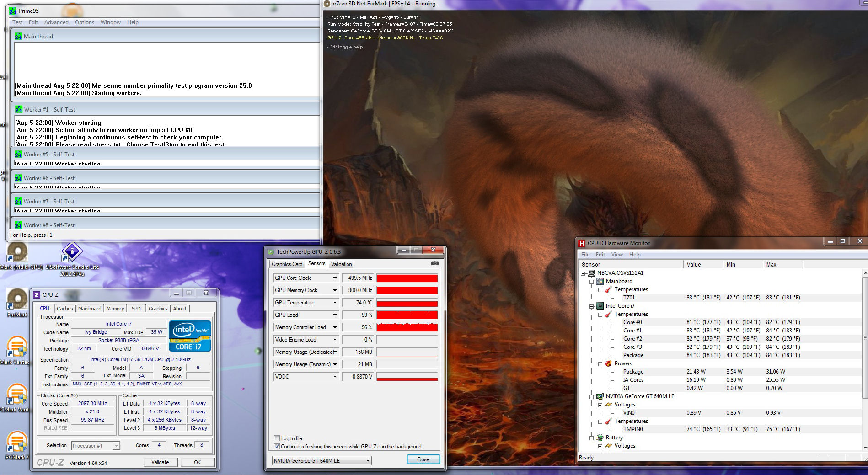This screenshot has width=868, height=475.
Task: Click the Intel Core i7 logo in CPU-Z
Action: pyautogui.click(x=190, y=336)
